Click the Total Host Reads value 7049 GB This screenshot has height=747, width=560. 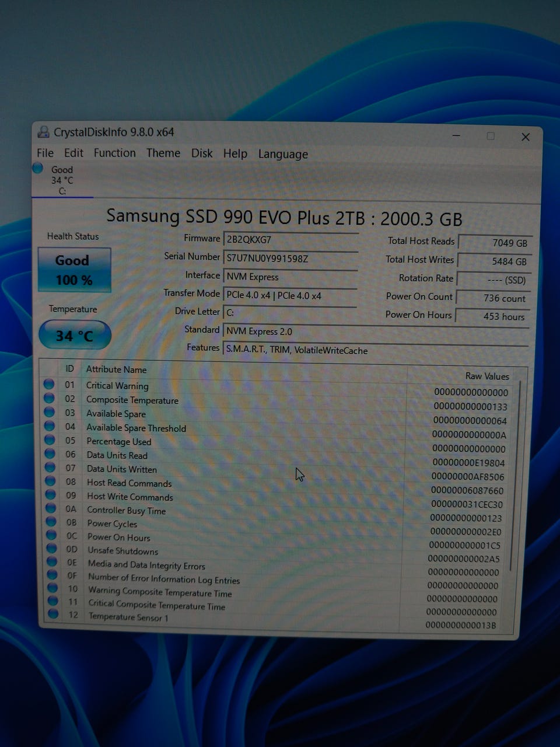click(x=495, y=243)
